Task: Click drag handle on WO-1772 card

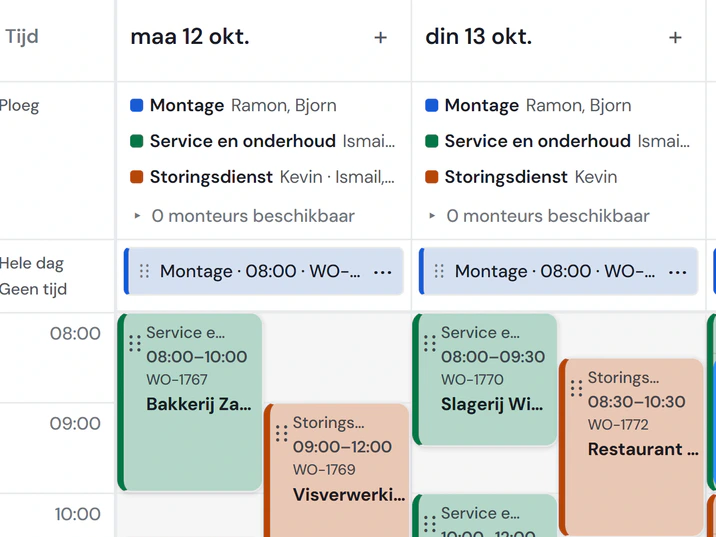Action: click(576, 389)
